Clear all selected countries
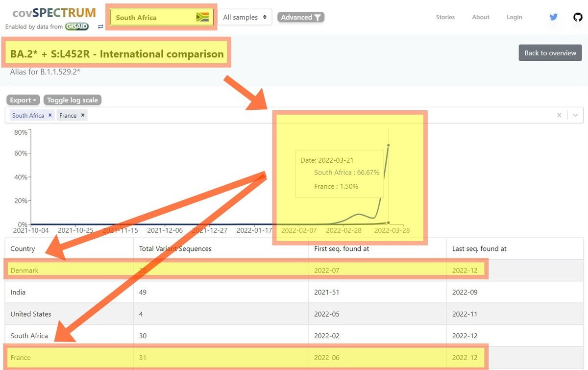The width and height of the screenshot is (588, 370). 559,115
